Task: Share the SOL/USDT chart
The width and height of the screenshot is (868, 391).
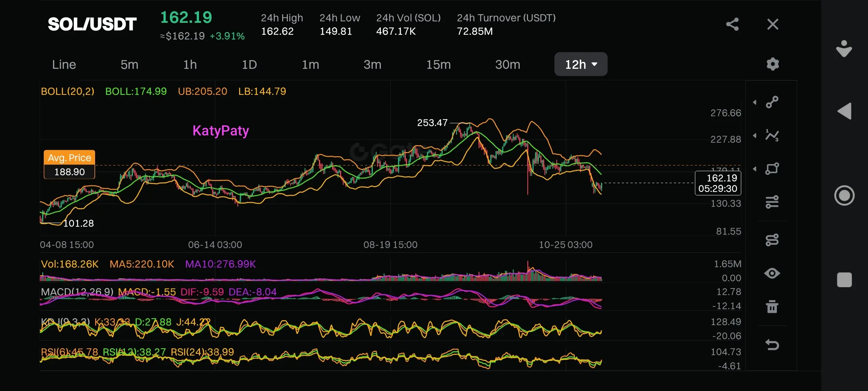Action: 732,24
